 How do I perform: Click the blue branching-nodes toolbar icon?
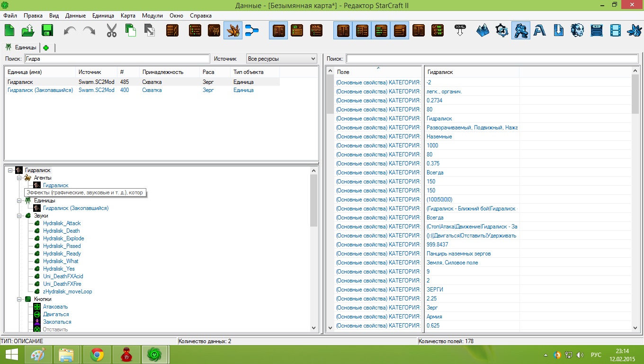[252, 31]
